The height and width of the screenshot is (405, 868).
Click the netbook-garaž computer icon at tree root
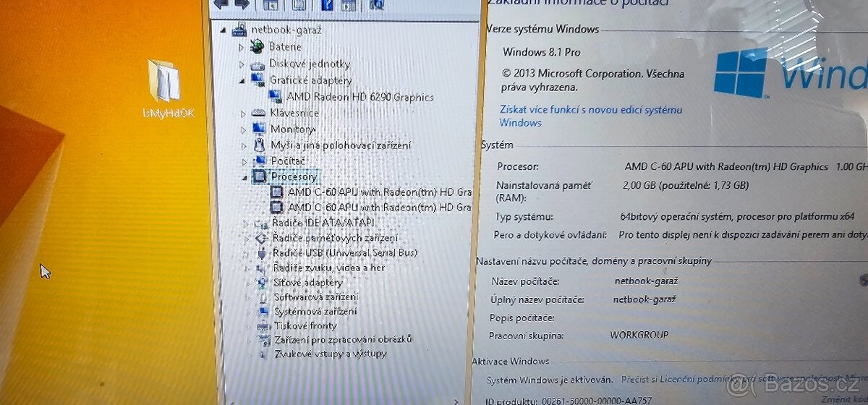coord(239,30)
